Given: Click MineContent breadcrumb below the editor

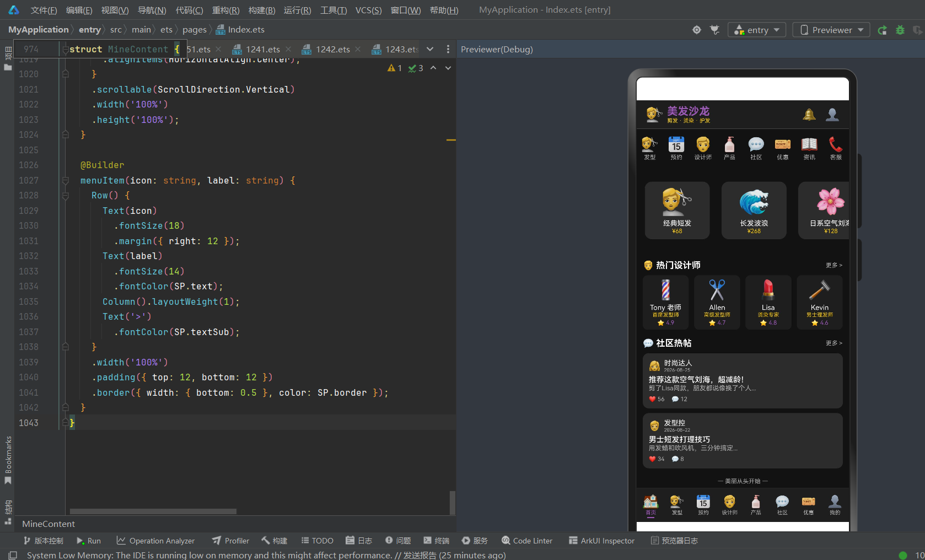Looking at the screenshot, I should tap(49, 524).
